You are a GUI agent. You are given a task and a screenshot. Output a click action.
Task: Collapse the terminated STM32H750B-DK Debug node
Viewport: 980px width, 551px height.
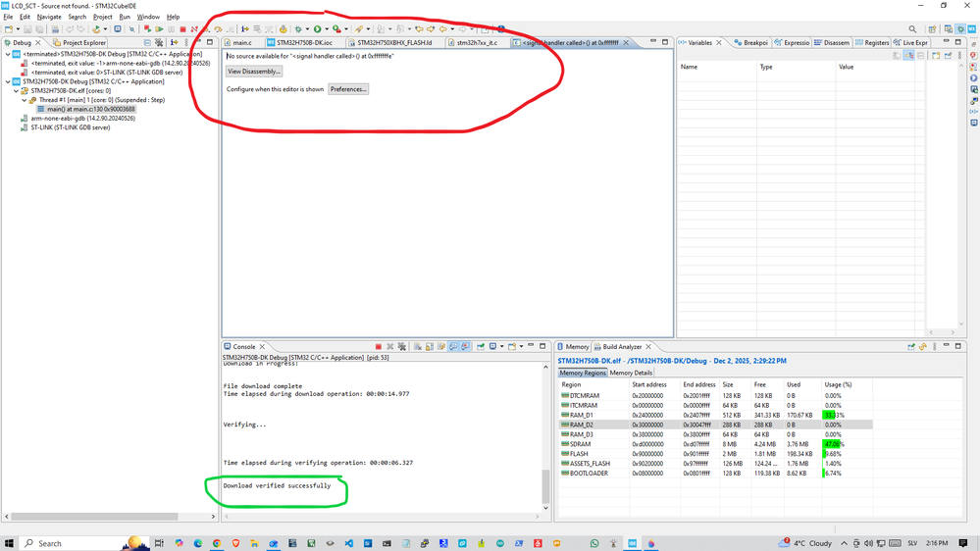coord(8,54)
